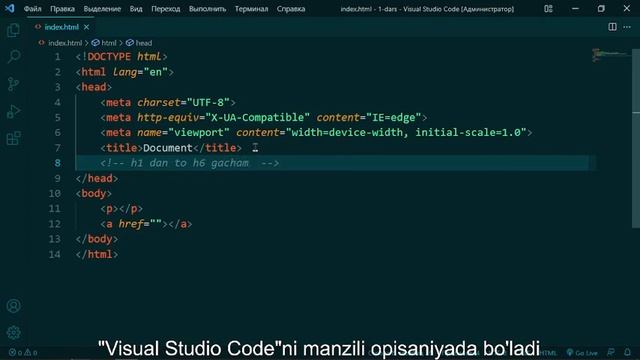
Task: Open the Файл menu
Action: (x=32, y=9)
